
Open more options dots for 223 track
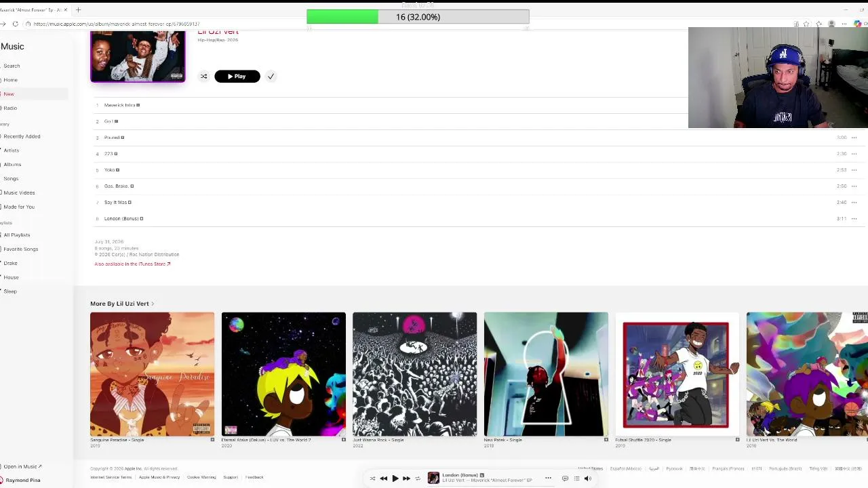point(854,154)
